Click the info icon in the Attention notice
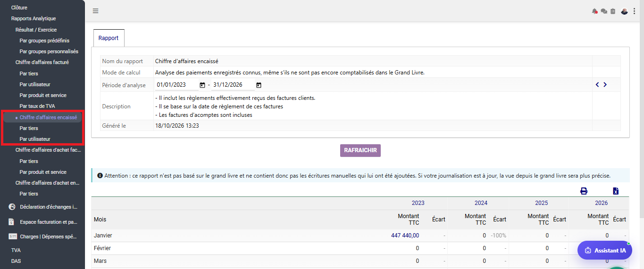 click(100, 176)
